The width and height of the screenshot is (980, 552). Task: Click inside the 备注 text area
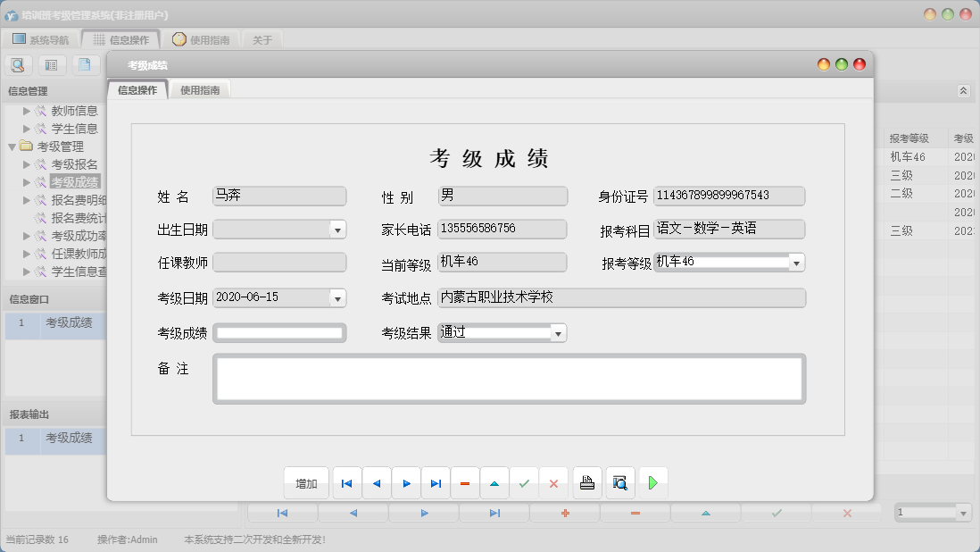(x=509, y=379)
